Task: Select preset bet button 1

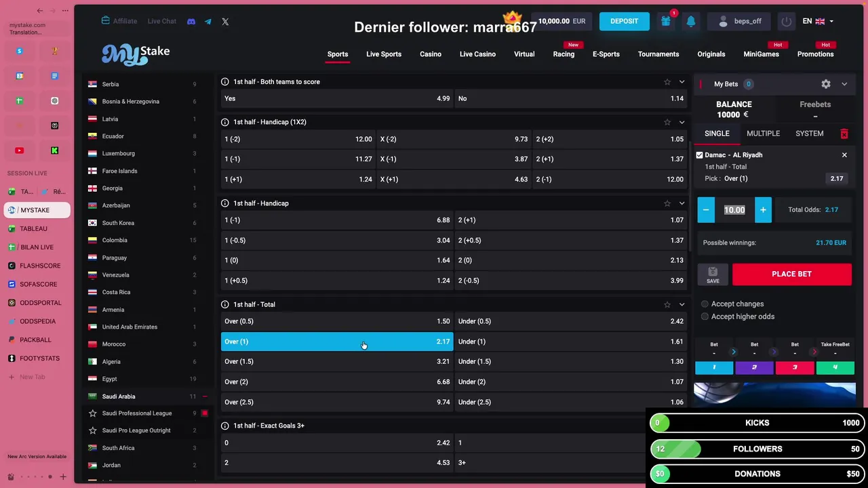Action: point(714,367)
